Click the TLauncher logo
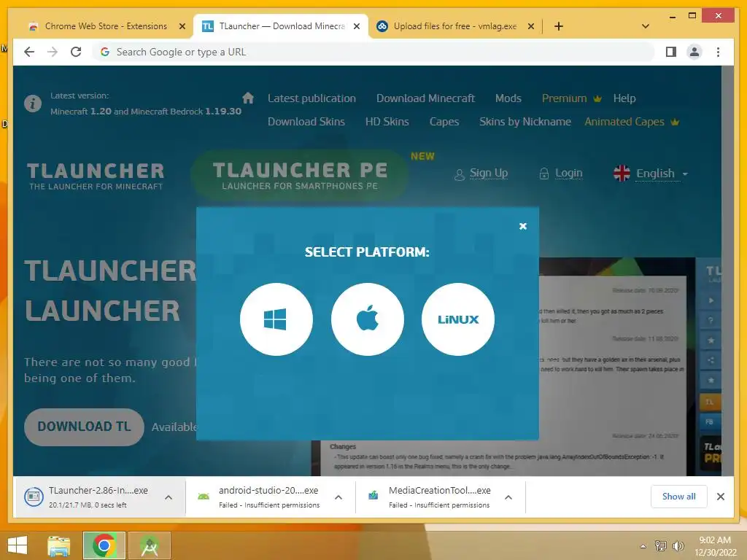 (x=96, y=176)
